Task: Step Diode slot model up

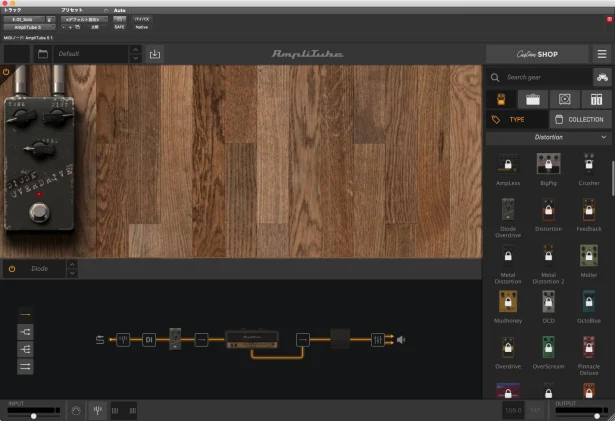Action: pyautogui.click(x=72, y=264)
